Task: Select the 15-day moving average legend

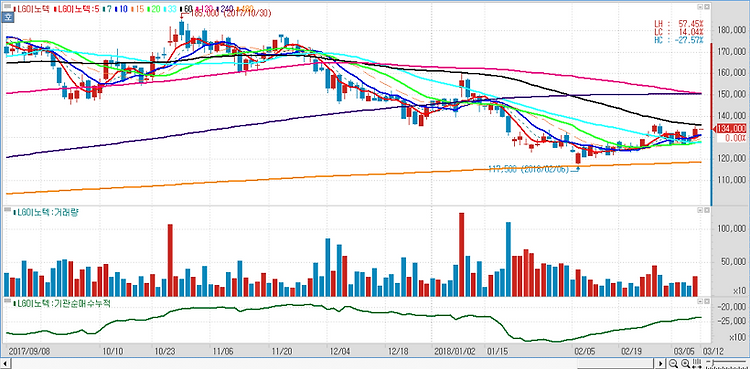Action: pyautogui.click(x=138, y=9)
